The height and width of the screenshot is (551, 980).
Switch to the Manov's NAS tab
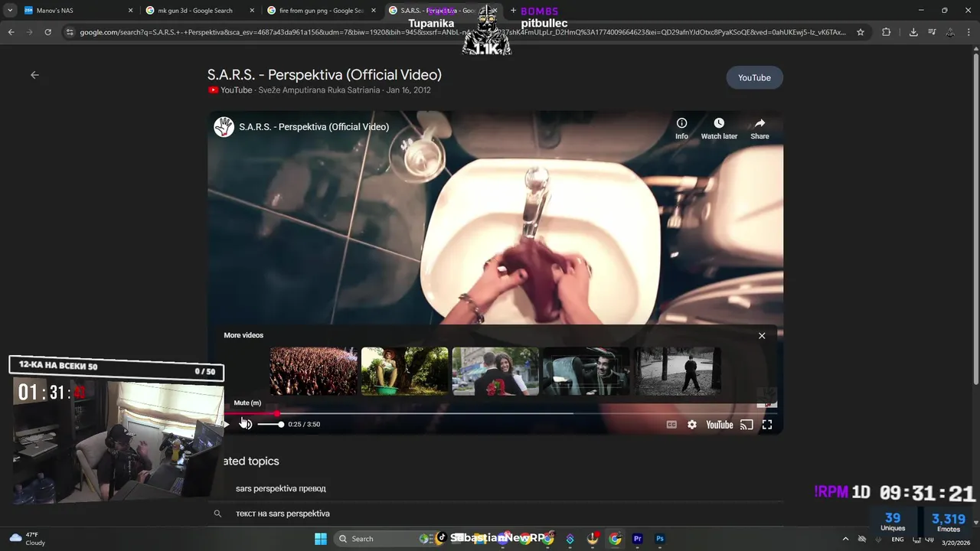(x=77, y=11)
